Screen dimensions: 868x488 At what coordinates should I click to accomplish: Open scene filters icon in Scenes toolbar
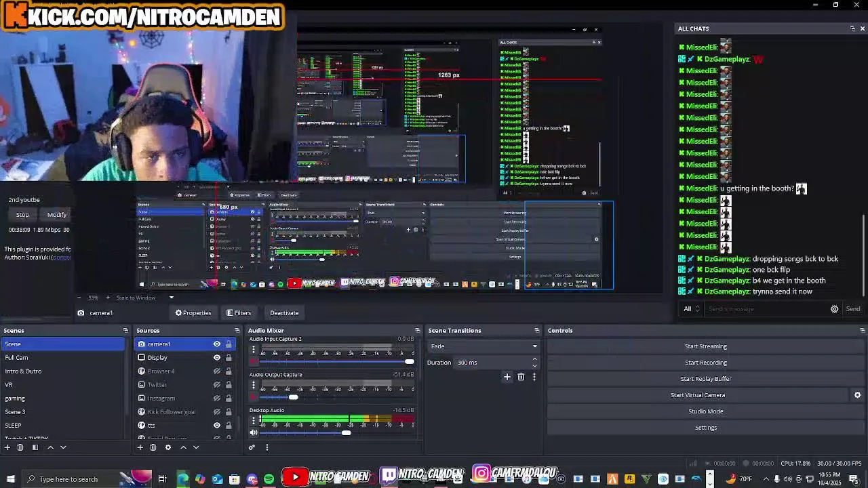[x=35, y=447]
